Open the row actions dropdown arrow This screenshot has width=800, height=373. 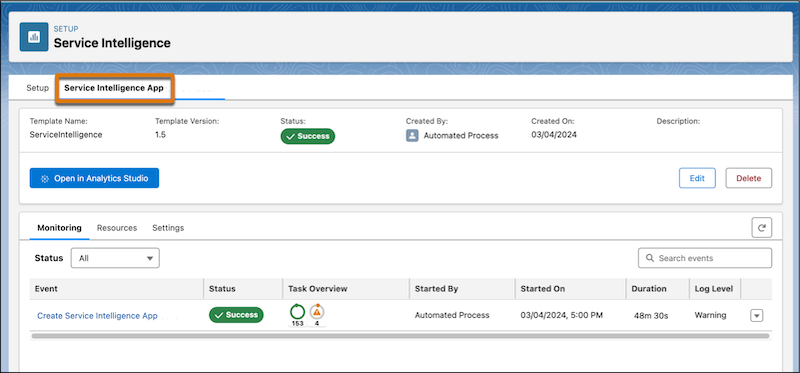pyautogui.click(x=757, y=316)
